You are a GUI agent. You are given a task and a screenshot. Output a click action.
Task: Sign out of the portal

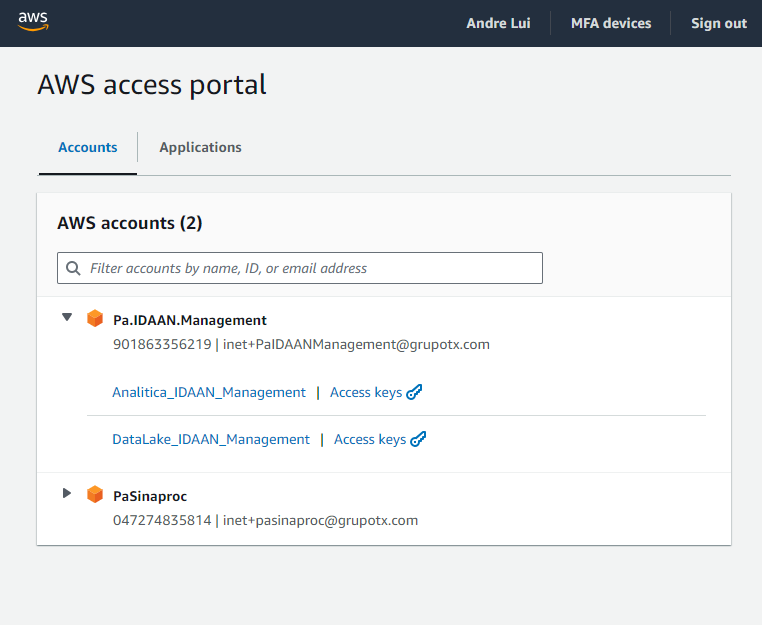click(x=719, y=23)
